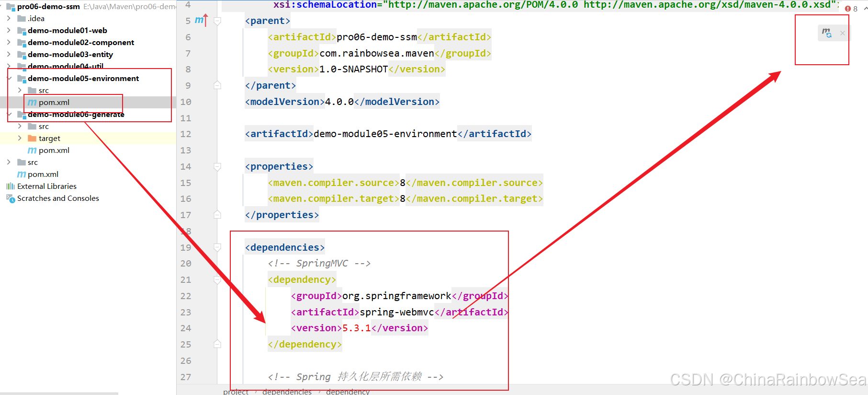Click maven.compiler.source property line
Screen dimensions: 868x395
tap(405, 183)
